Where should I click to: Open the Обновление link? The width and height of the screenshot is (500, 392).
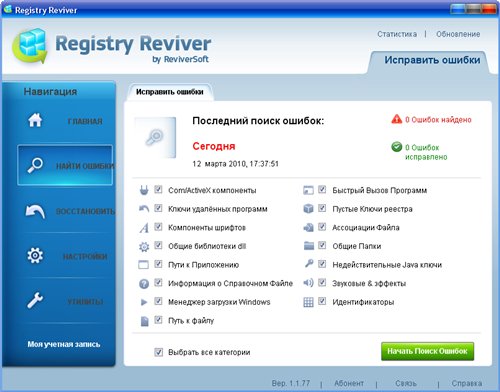pos(458,34)
